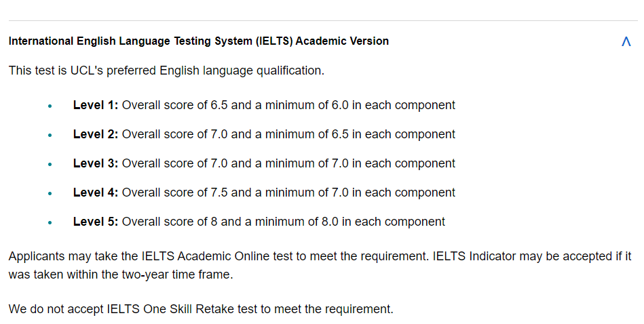Click the bullet point beside Level 4

click(x=50, y=193)
